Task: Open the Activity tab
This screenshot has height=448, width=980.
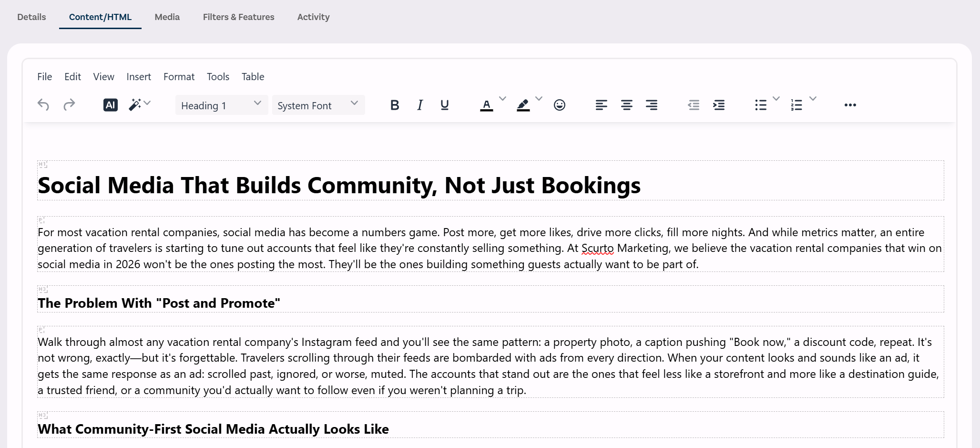Action: (x=314, y=17)
